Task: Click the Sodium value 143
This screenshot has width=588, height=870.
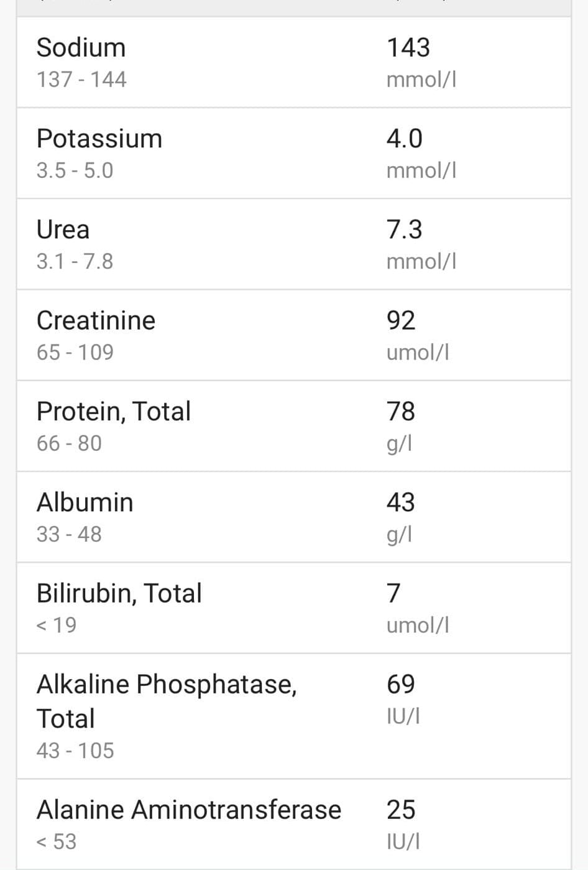Action: tap(408, 48)
